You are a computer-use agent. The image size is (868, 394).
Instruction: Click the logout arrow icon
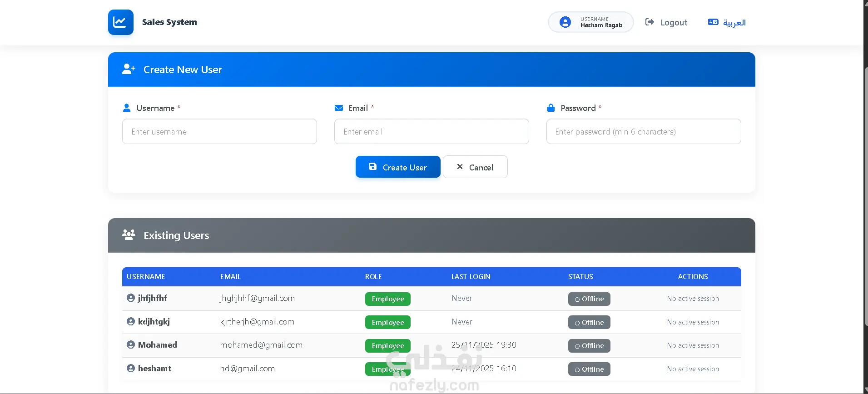coord(650,22)
